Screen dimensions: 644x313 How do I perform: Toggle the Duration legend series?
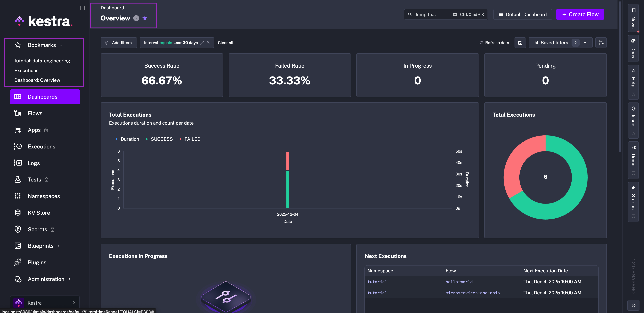click(x=129, y=139)
